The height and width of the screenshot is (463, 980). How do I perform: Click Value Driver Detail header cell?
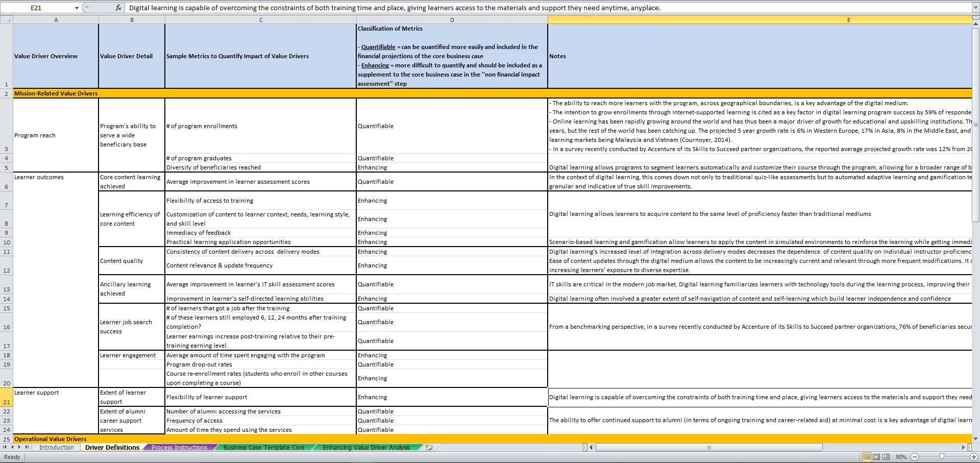coord(132,56)
